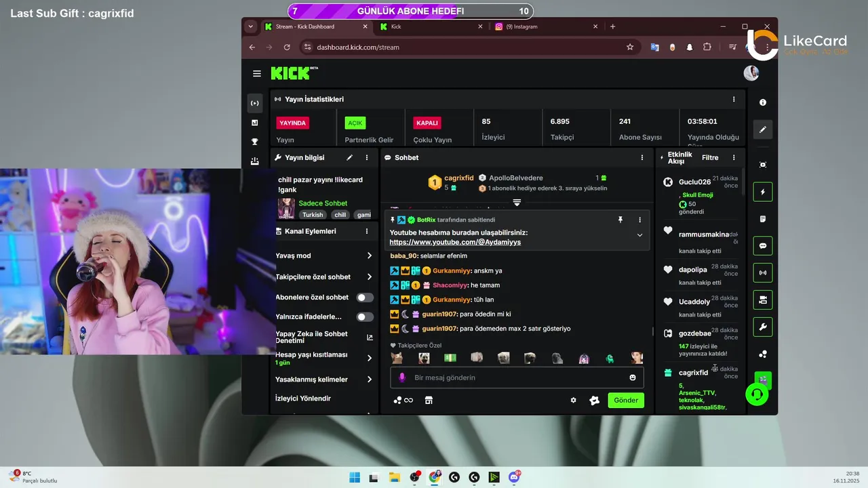Reload the dashboard page
Viewport: 868px width, 488px height.
(287, 47)
